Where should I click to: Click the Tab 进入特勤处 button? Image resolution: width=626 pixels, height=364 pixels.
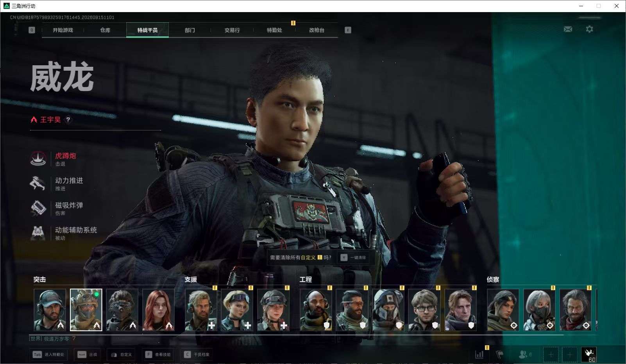[x=49, y=355]
